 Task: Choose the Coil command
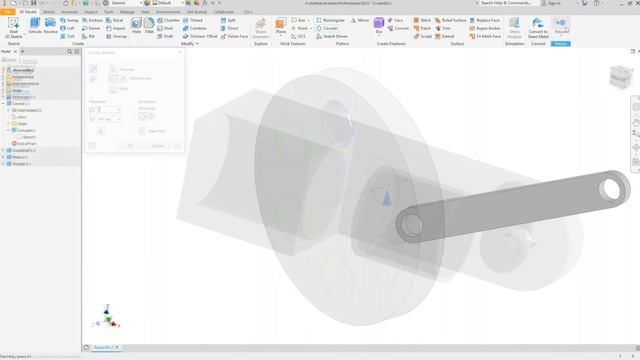pyautogui.click(x=67, y=36)
